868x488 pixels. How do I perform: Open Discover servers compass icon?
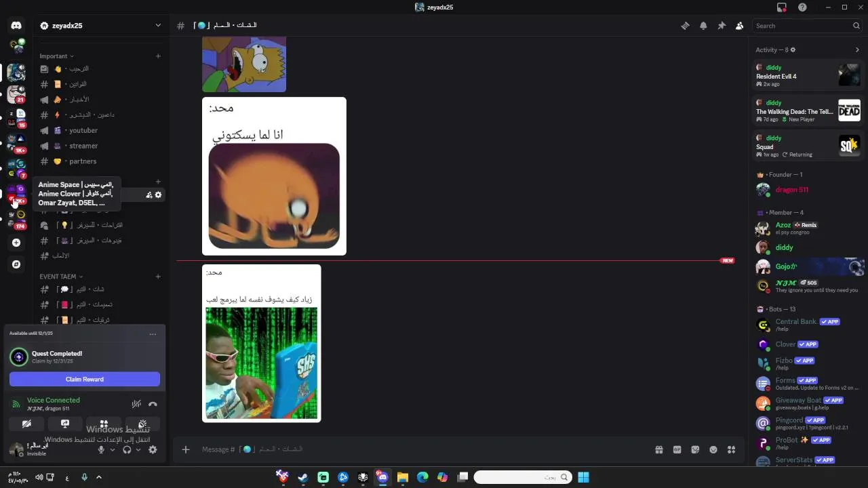[16, 264]
